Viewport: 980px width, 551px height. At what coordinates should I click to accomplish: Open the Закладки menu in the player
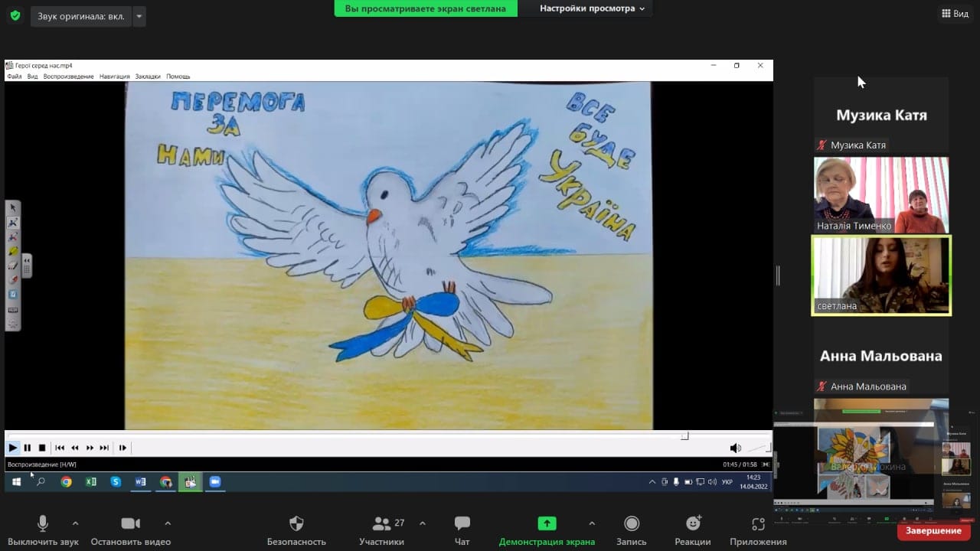(148, 77)
